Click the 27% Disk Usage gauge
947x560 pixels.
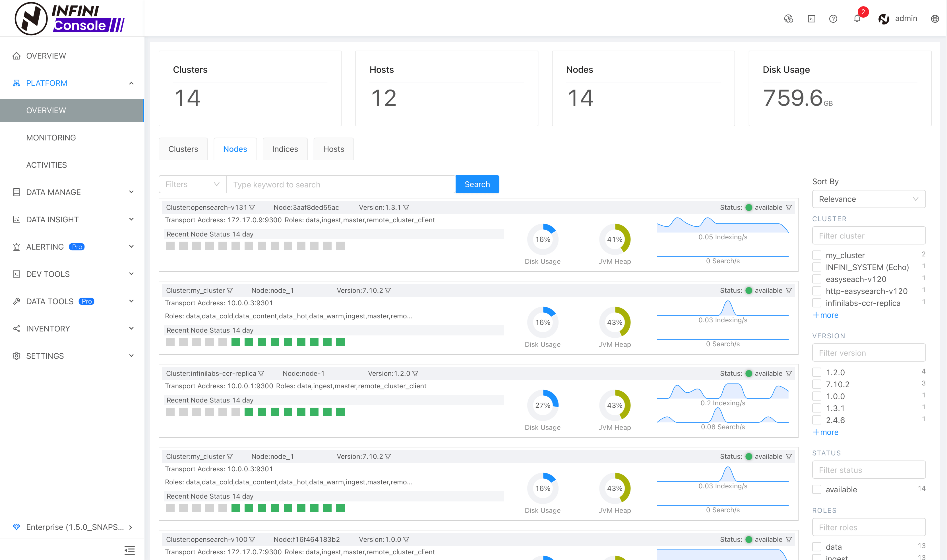point(542,405)
